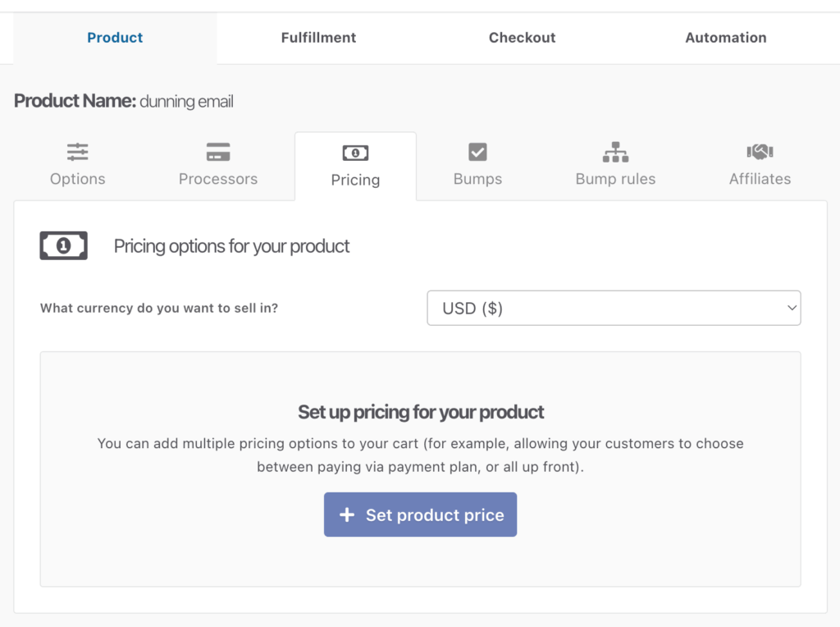Select the Pricing banknote tab icon
Image resolution: width=840 pixels, height=627 pixels.
[x=355, y=153]
